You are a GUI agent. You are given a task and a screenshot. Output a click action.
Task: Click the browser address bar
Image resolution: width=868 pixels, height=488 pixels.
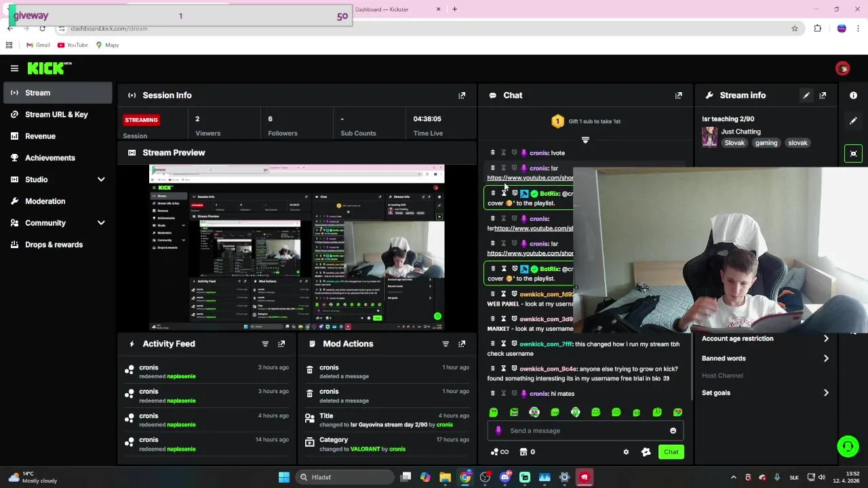coord(427,28)
